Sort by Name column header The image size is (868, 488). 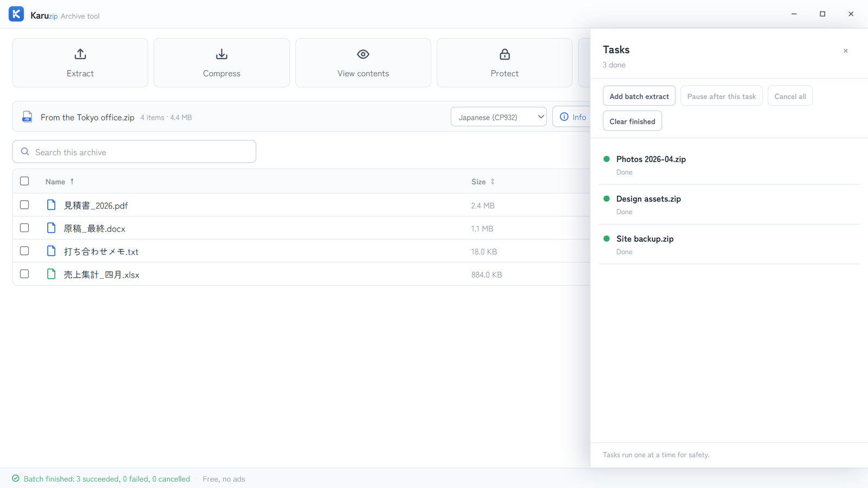[60, 182]
